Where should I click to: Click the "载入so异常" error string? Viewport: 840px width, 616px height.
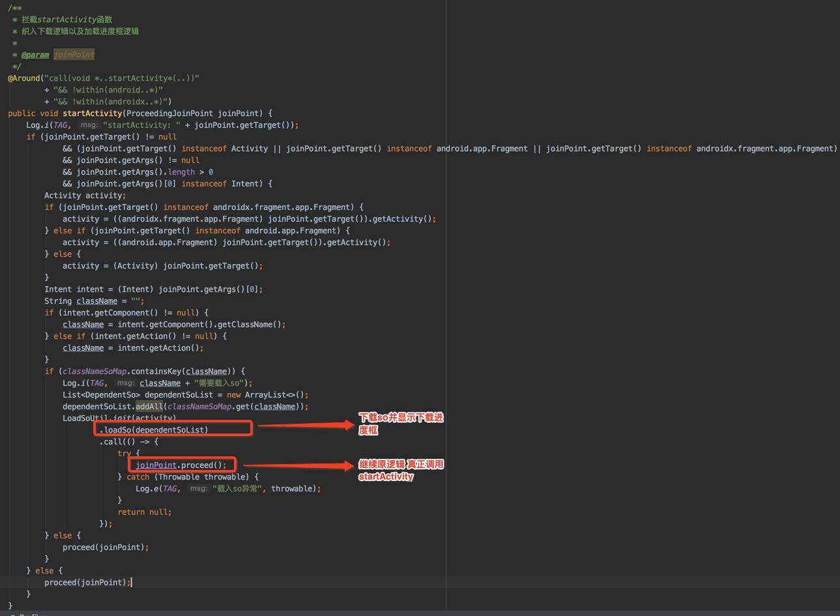click(239, 489)
